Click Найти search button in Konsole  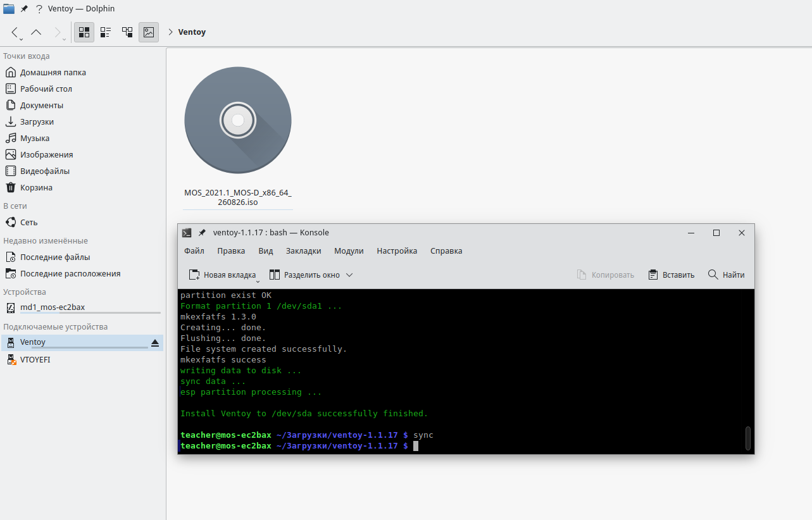pos(726,275)
